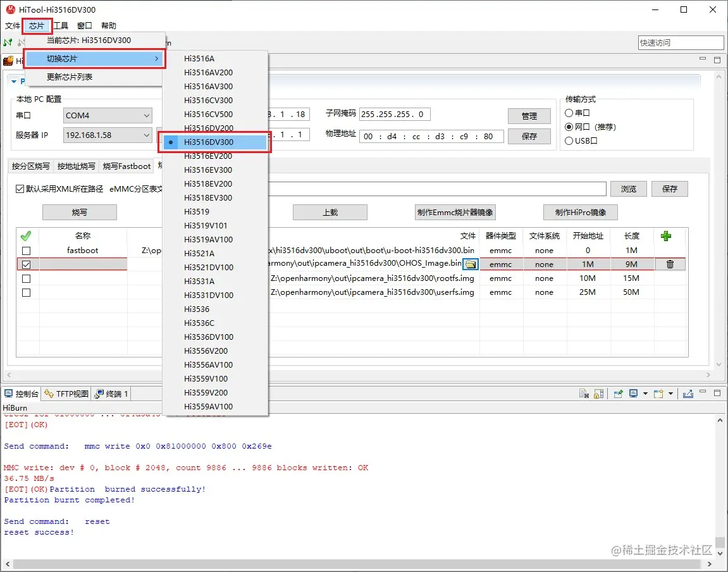Click the 子网掩码 255.255.255.0 field

pyautogui.click(x=395, y=115)
